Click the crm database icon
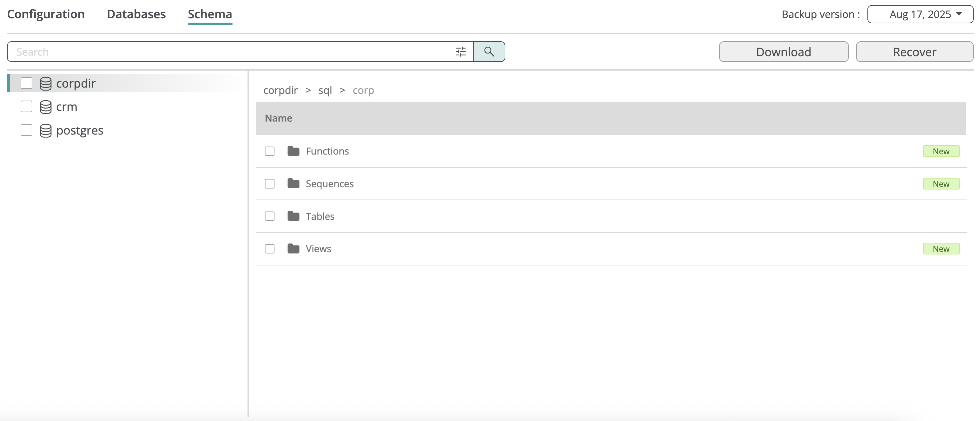This screenshot has height=421, width=980. (x=46, y=107)
